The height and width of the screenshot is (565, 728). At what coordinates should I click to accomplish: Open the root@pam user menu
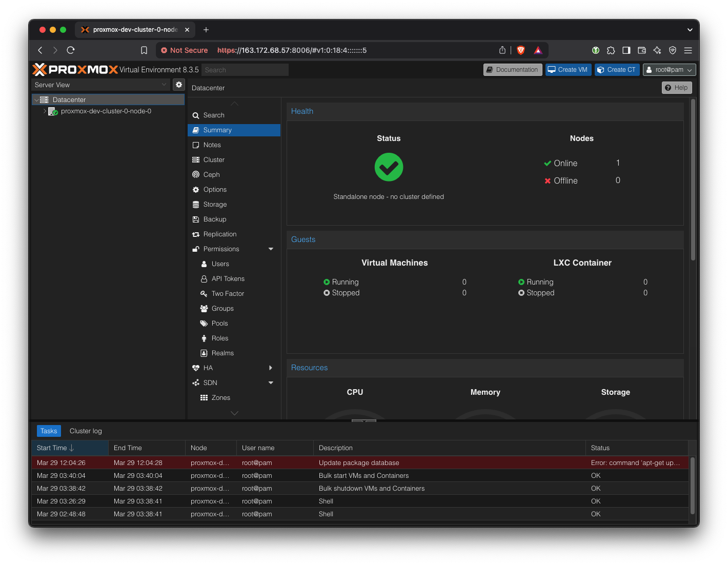[x=669, y=70]
